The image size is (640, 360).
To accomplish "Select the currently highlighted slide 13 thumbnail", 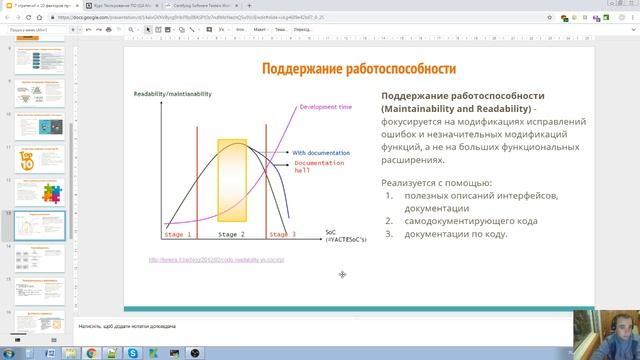I will [40, 225].
